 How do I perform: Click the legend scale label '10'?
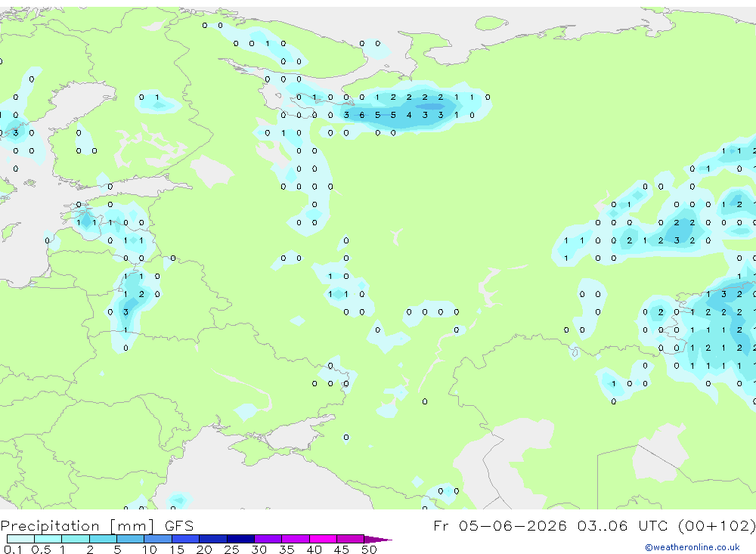(x=149, y=549)
